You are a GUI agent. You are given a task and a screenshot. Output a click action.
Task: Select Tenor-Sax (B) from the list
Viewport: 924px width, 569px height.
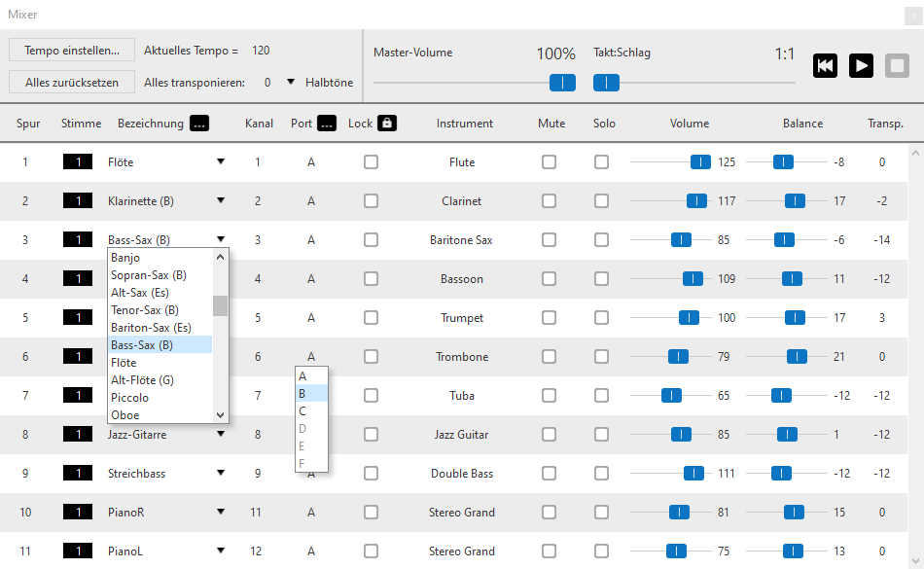click(x=145, y=310)
